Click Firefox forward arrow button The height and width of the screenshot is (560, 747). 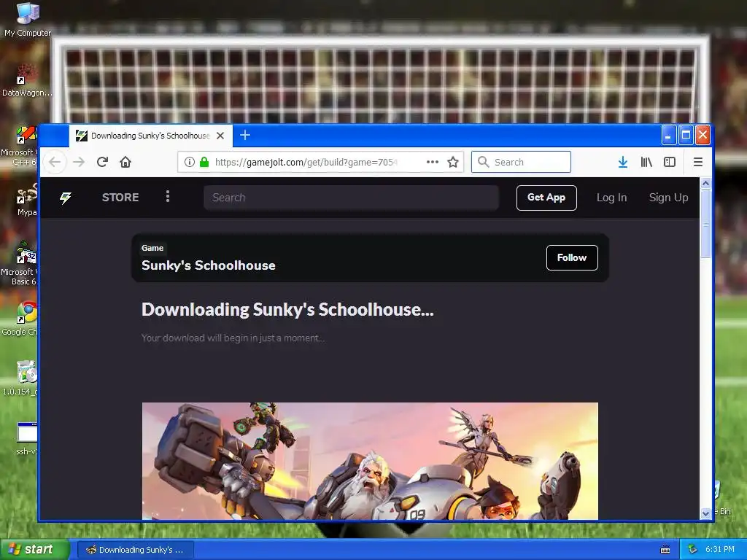[79, 163]
